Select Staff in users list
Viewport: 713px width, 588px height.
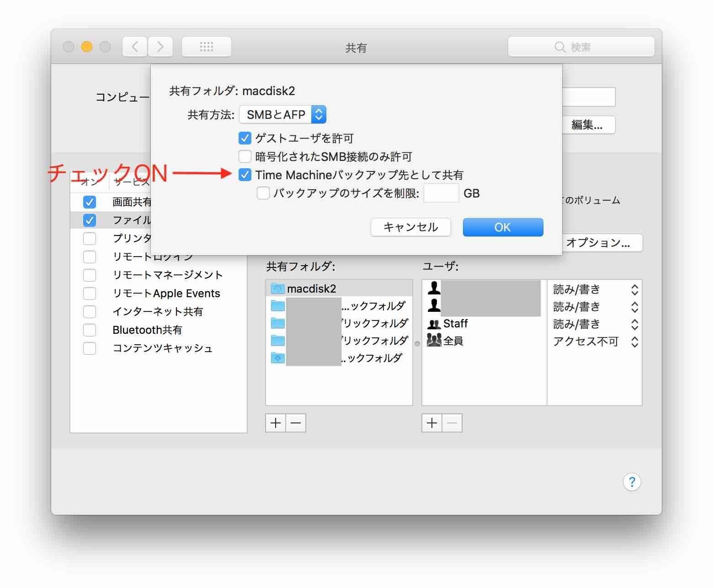(484, 324)
